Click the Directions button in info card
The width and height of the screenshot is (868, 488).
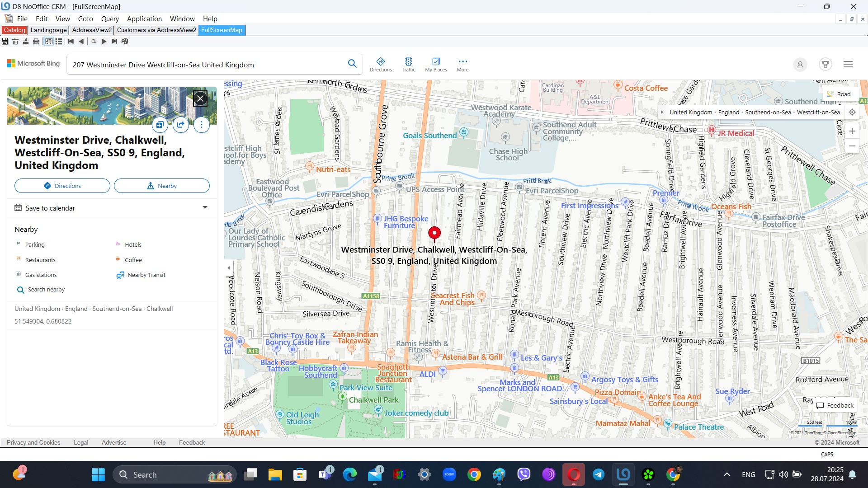(x=62, y=186)
